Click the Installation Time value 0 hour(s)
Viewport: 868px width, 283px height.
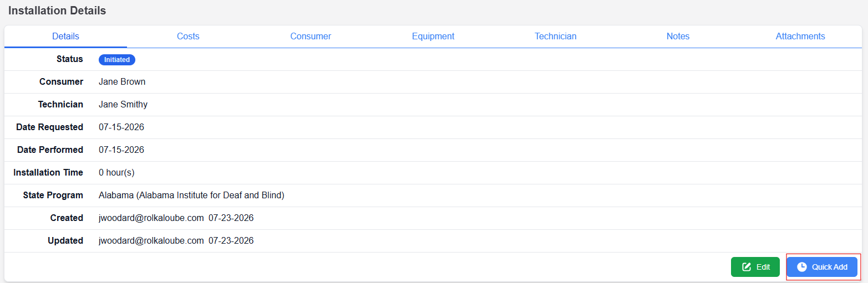tap(116, 173)
